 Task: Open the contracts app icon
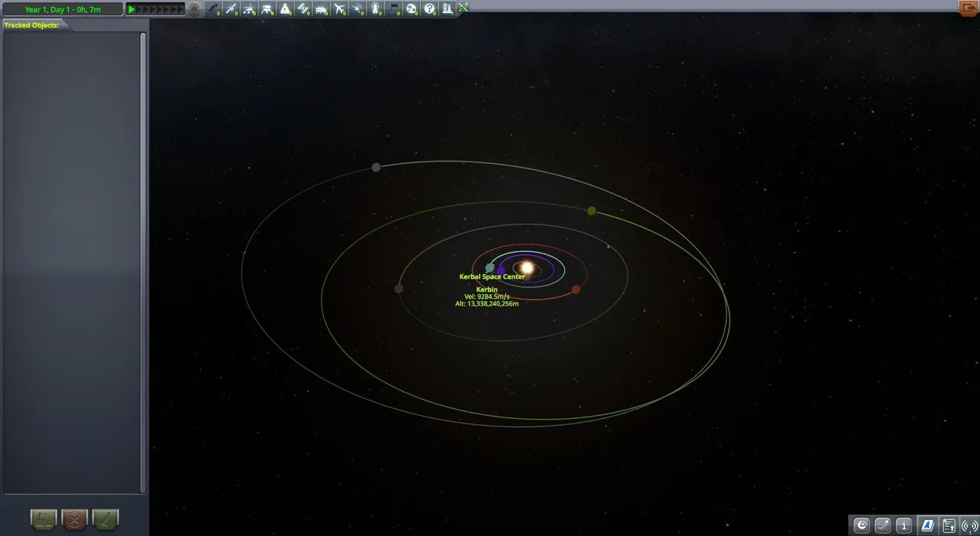point(949,525)
